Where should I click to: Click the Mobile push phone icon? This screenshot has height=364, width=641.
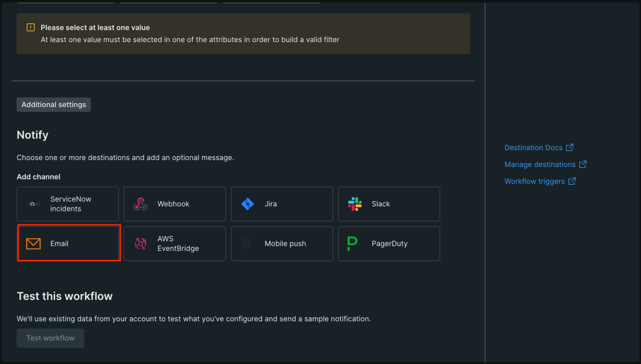(x=247, y=244)
